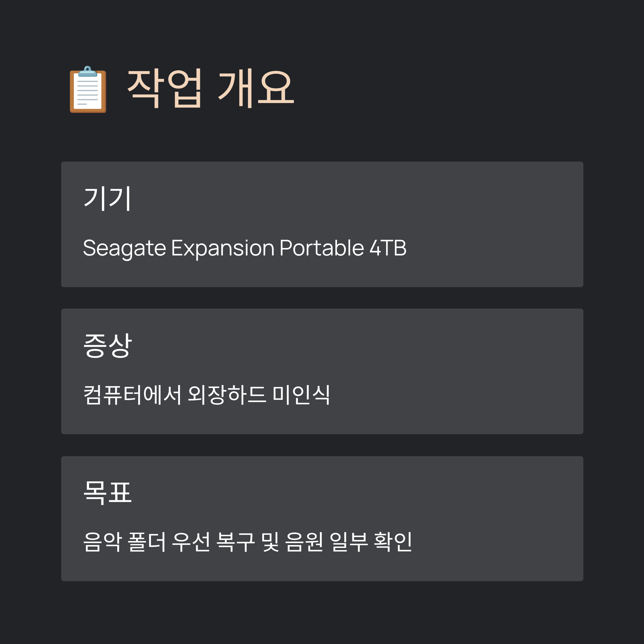Click the 4TB capacity text

point(388,248)
